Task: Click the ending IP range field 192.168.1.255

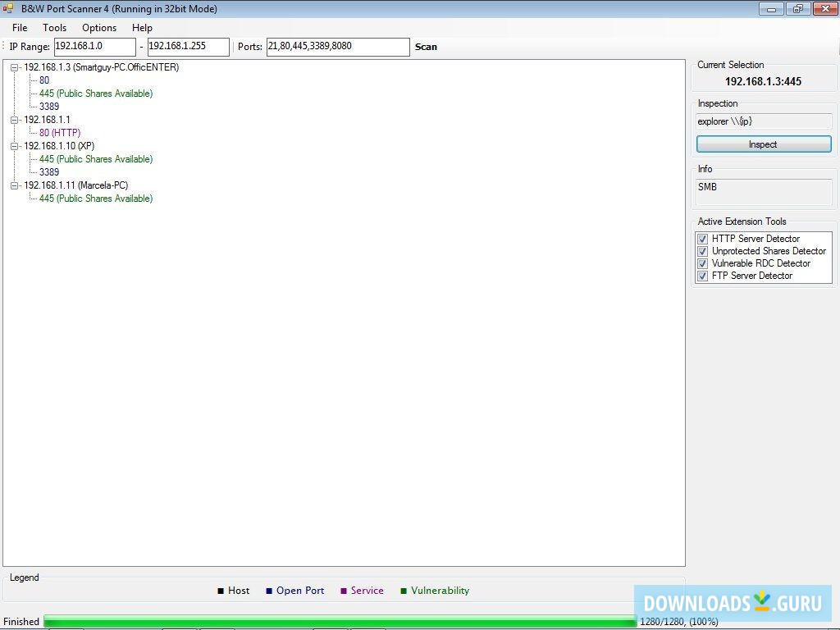Action: pos(189,47)
